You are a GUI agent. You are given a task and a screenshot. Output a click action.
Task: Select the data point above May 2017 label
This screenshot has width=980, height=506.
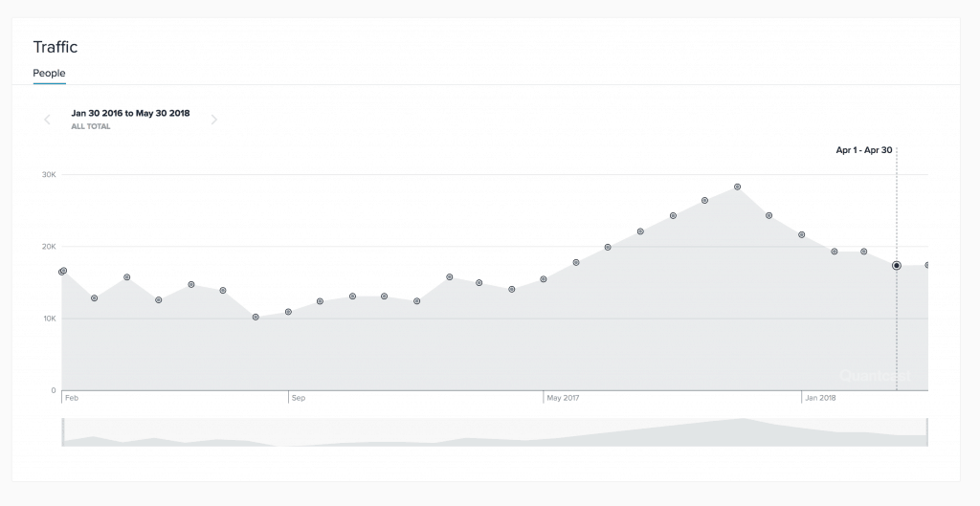(x=544, y=279)
